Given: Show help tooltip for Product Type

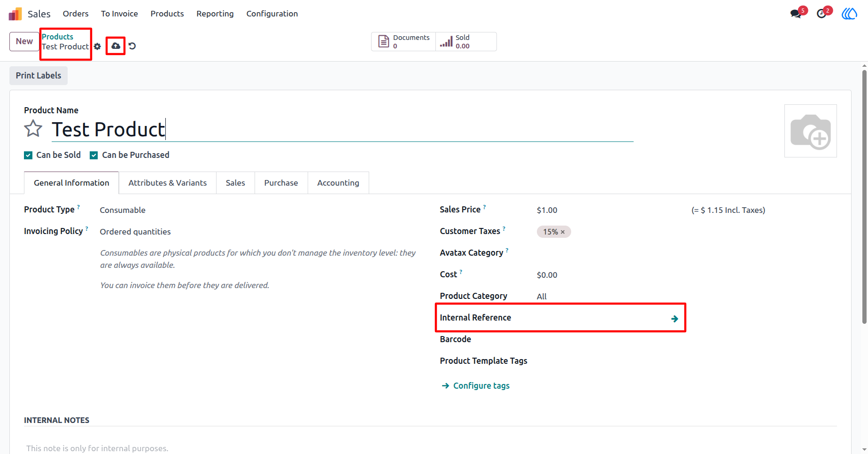Looking at the screenshot, I should click(x=78, y=207).
